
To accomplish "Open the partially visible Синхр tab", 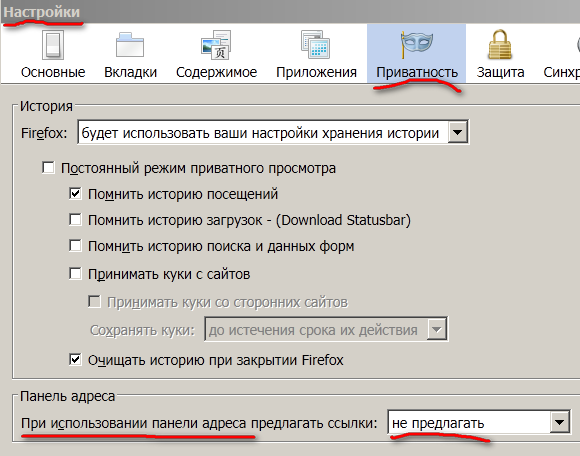I will tap(562, 72).
